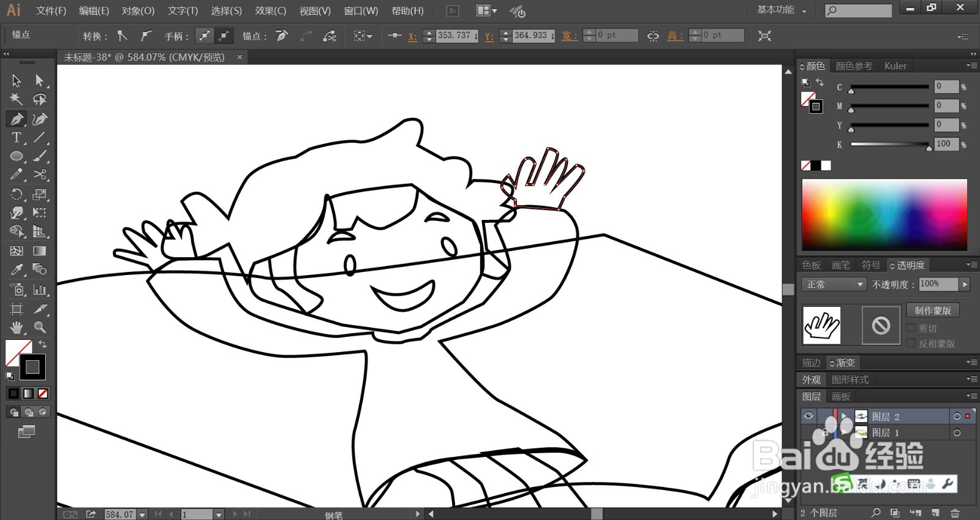Tick the 反相蒙版 checkbox
The height and width of the screenshot is (520, 980).
coord(911,343)
